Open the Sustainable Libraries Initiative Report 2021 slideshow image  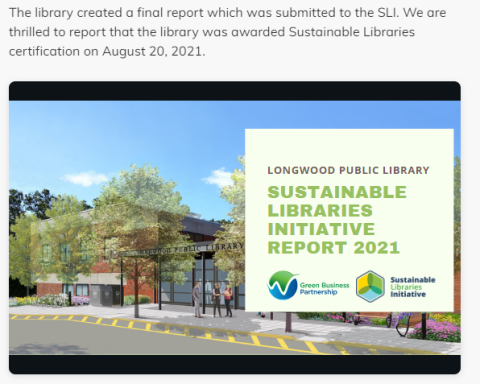(235, 227)
